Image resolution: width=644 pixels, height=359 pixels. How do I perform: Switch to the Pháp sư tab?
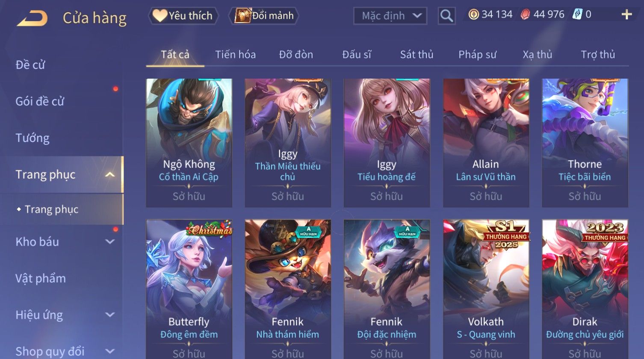point(477,55)
